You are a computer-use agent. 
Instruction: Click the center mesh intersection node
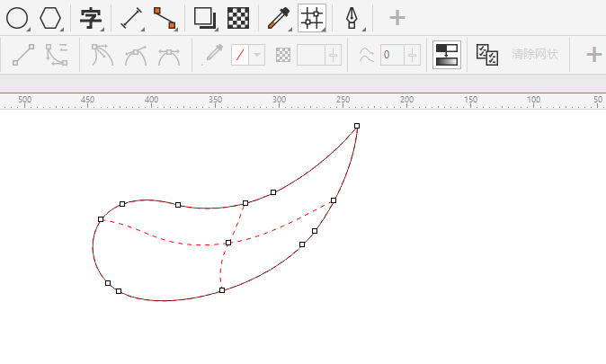(x=228, y=243)
